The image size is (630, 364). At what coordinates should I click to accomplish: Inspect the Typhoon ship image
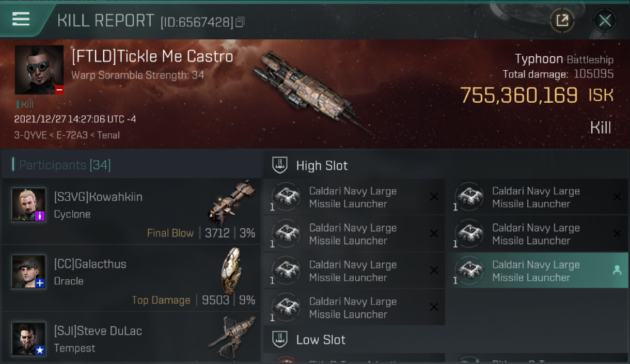[x=310, y=90]
